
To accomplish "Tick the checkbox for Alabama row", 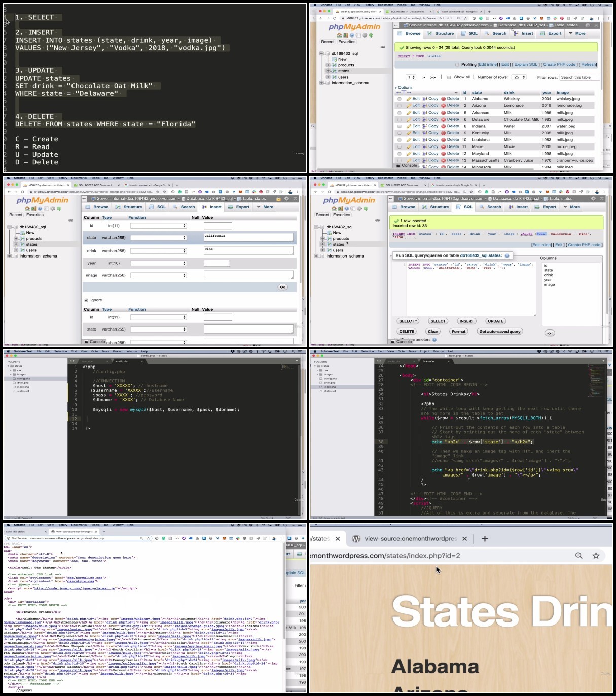I will (x=400, y=99).
